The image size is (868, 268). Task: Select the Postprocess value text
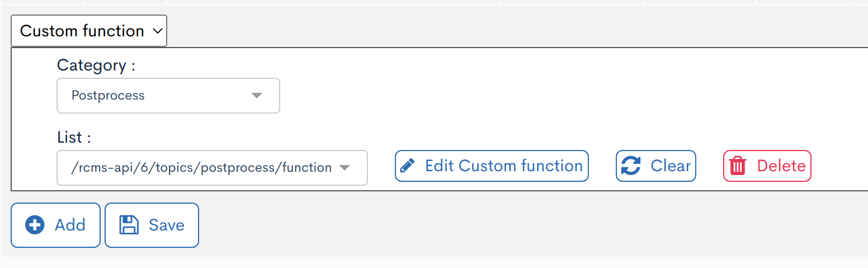[x=108, y=96]
